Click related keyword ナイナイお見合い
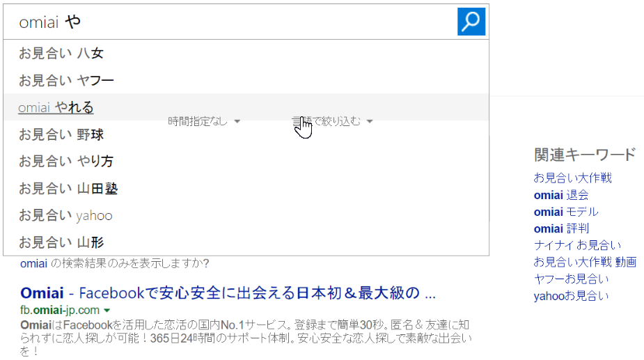This screenshot has width=644, height=360. point(577,245)
